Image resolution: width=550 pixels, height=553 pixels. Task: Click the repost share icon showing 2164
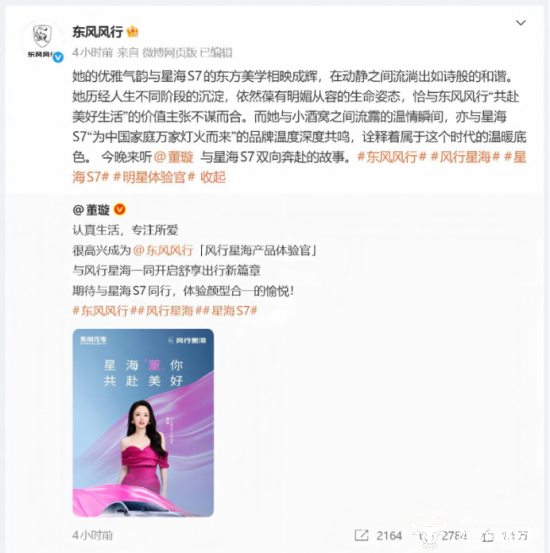point(362,535)
